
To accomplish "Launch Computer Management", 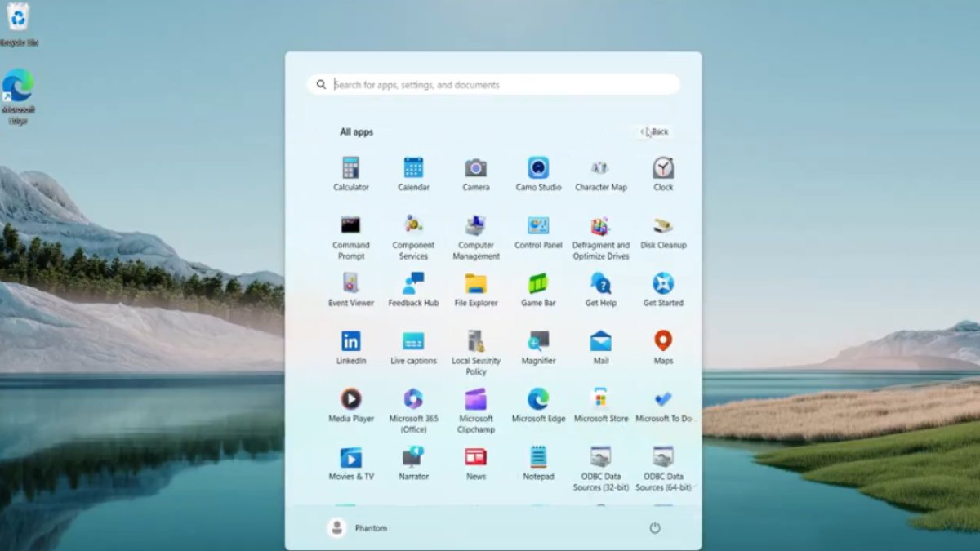I will click(x=476, y=238).
